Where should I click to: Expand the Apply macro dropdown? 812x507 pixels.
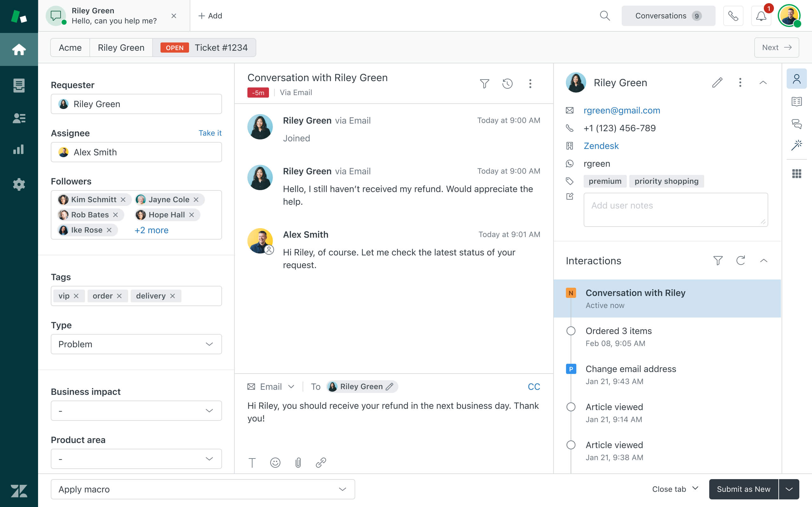pyautogui.click(x=203, y=489)
